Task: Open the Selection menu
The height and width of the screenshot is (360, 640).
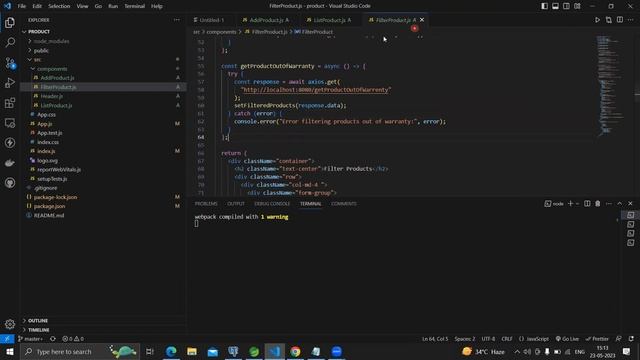Action: 59,6
